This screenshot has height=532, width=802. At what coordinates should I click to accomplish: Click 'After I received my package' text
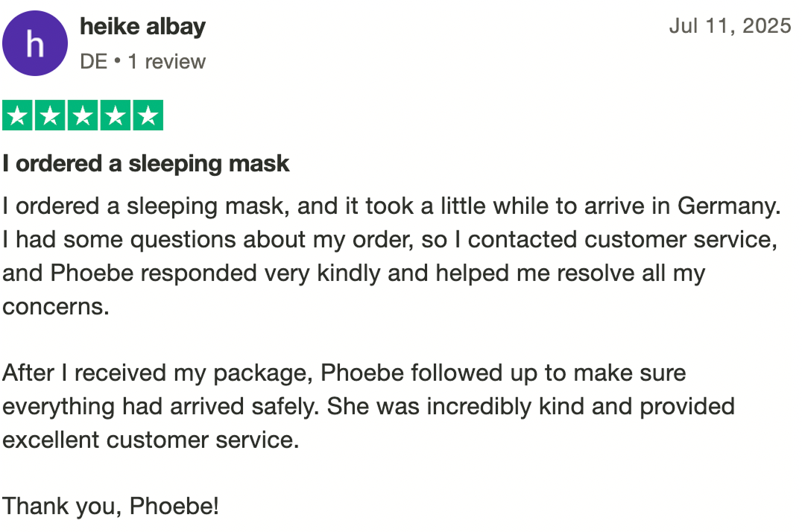pyautogui.click(x=157, y=373)
